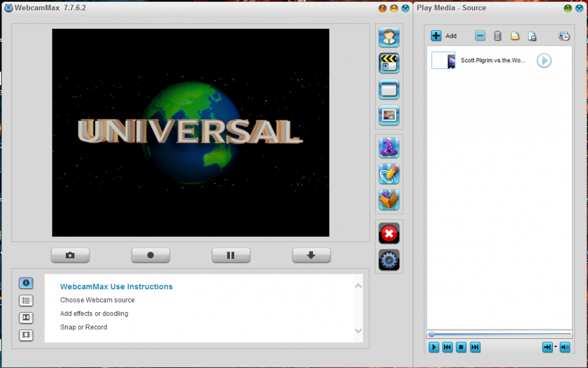588x368 pixels.
Task: Open the pencil Doodling tool
Action: [389, 174]
